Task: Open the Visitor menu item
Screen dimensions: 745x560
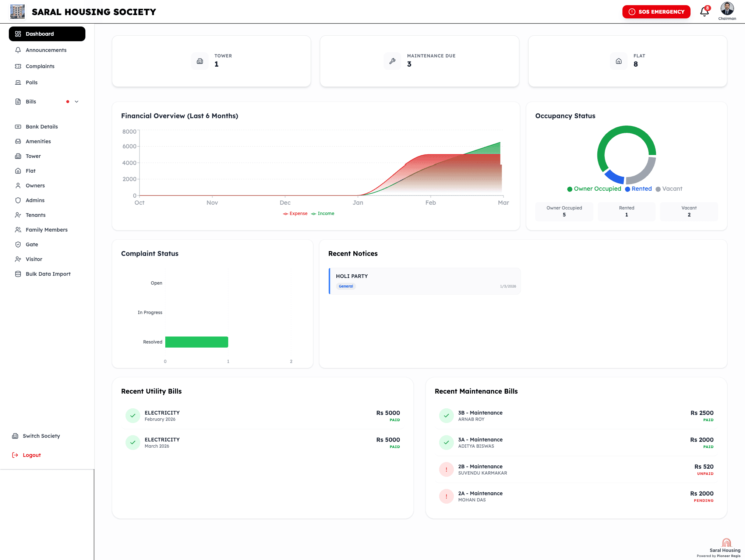Action: pos(34,259)
